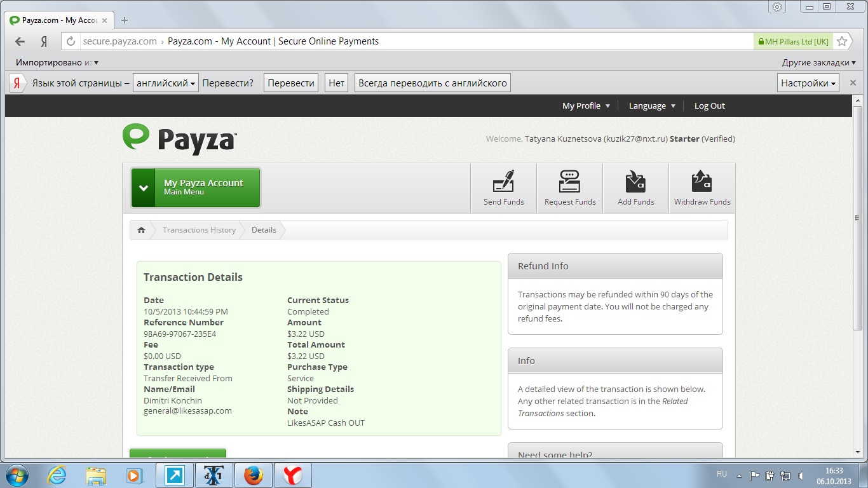Switch input language RU indicator
Viewport: 868px width, 488px height.
(721, 474)
